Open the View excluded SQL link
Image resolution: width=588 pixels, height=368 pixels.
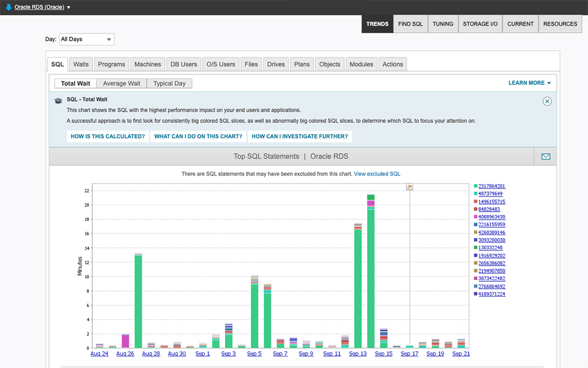point(377,173)
